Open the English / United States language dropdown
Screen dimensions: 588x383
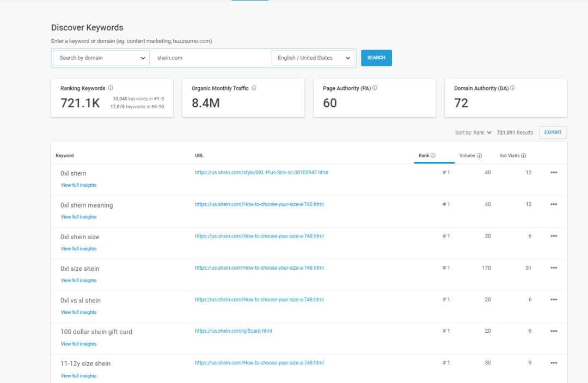click(313, 58)
